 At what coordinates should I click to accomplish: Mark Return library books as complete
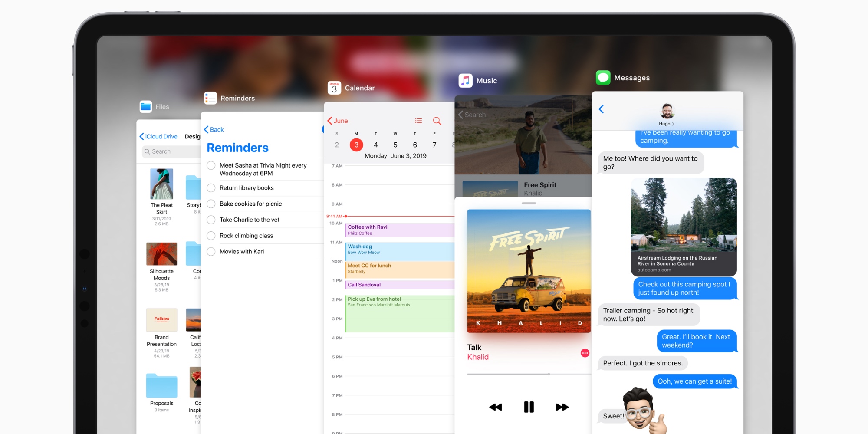coord(211,188)
